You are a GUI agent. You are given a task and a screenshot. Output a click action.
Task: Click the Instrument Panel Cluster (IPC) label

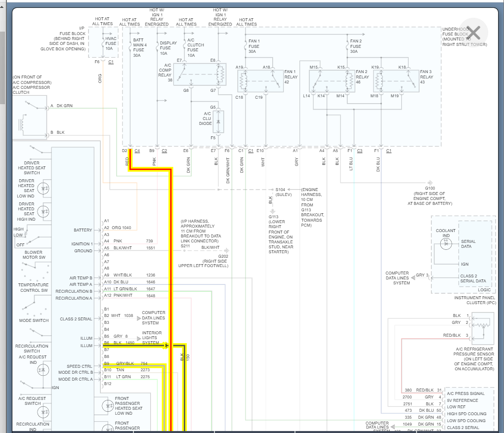pos(475,300)
